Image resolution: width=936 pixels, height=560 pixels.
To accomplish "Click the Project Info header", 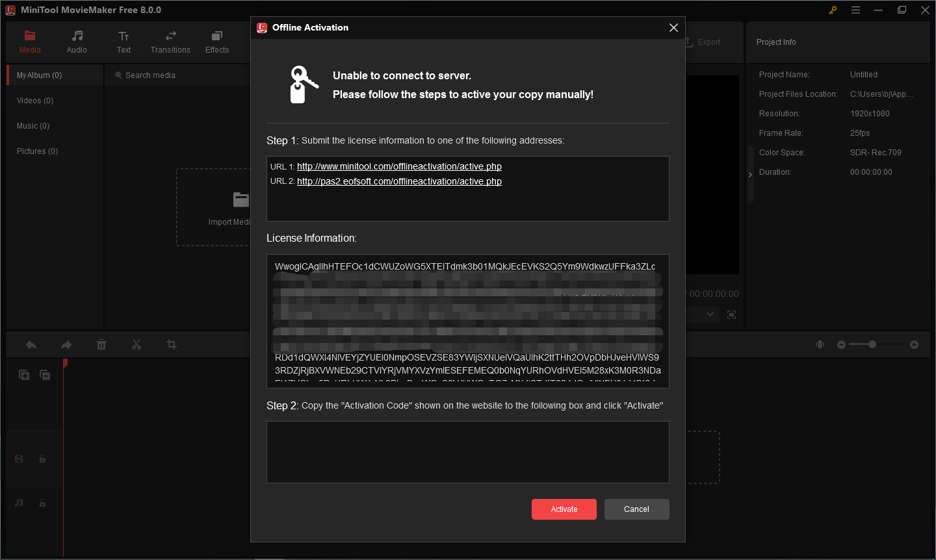I will (x=776, y=42).
